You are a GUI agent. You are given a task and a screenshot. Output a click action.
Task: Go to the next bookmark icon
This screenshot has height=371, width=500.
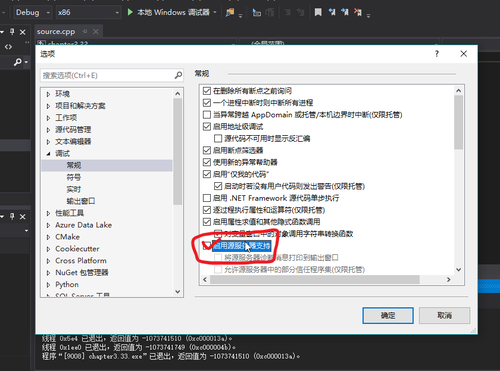click(345, 12)
